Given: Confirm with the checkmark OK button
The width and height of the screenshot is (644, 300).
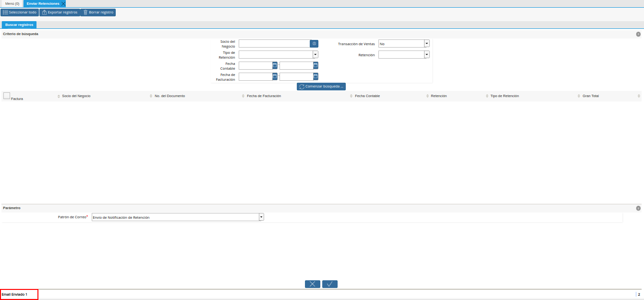Looking at the screenshot, I should click(330, 284).
